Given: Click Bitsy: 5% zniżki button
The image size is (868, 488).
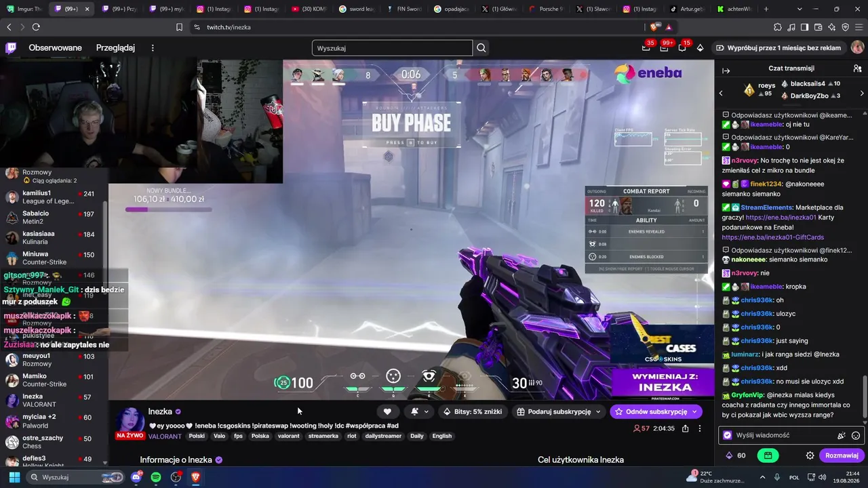Looking at the screenshot, I should coord(473,411).
